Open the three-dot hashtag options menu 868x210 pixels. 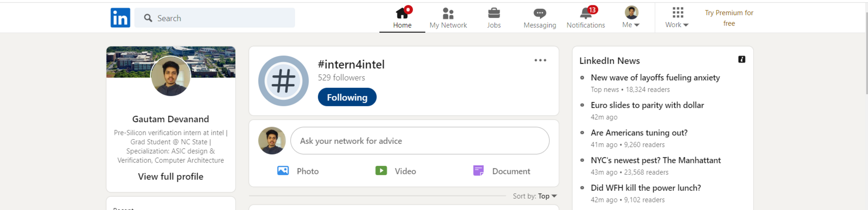pos(540,60)
